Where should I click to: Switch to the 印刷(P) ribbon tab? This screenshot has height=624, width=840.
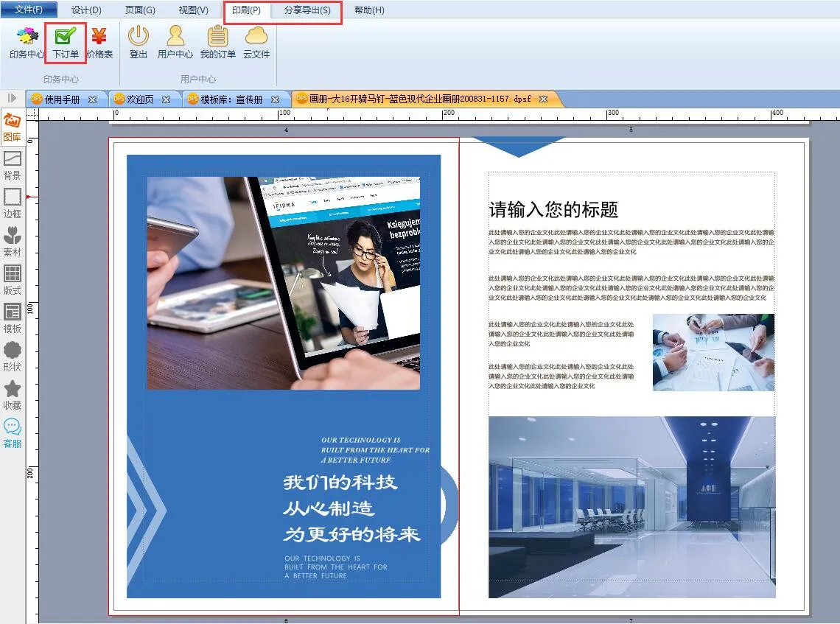tap(246, 10)
